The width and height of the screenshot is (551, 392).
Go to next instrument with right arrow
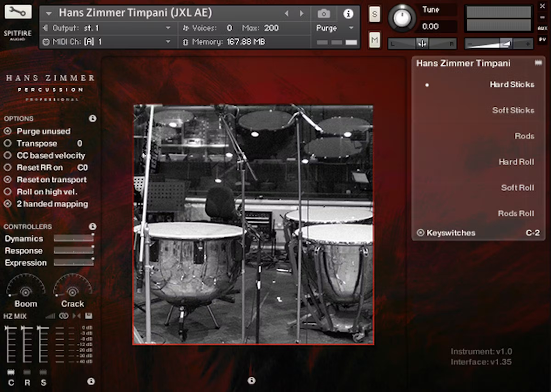coord(301,14)
